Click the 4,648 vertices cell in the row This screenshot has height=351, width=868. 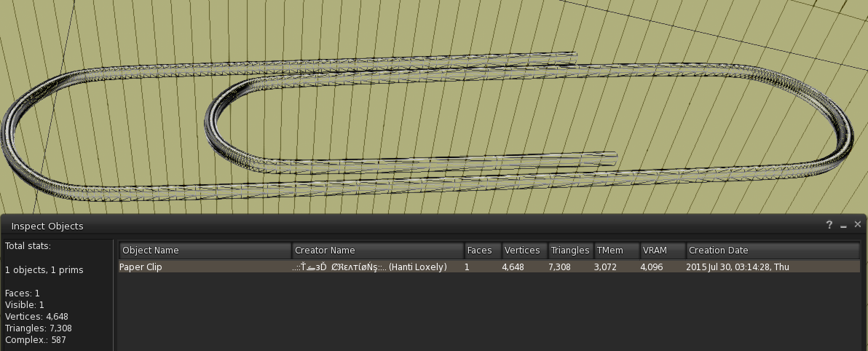(513, 267)
